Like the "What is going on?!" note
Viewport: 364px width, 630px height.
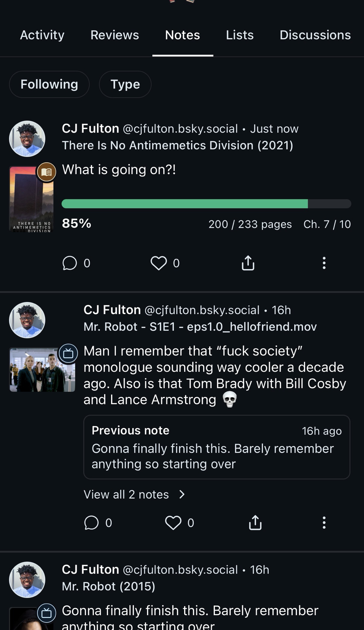159,263
